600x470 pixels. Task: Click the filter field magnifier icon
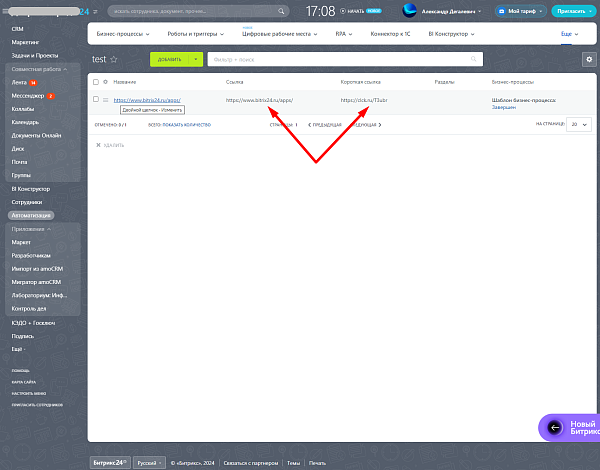pyautogui.click(x=474, y=59)
